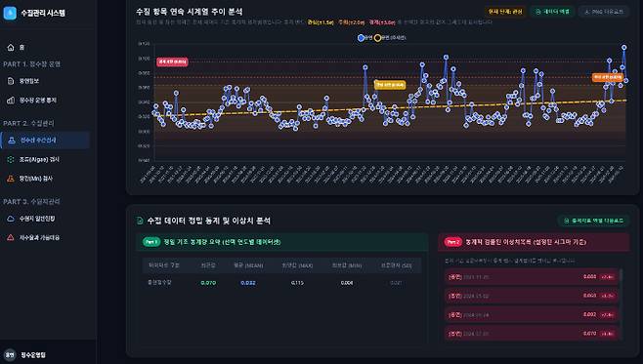The height and width of the screenshot is (364, 643).
Task: Click the yellow threshold label mid-chart
Action: (390, 85)
